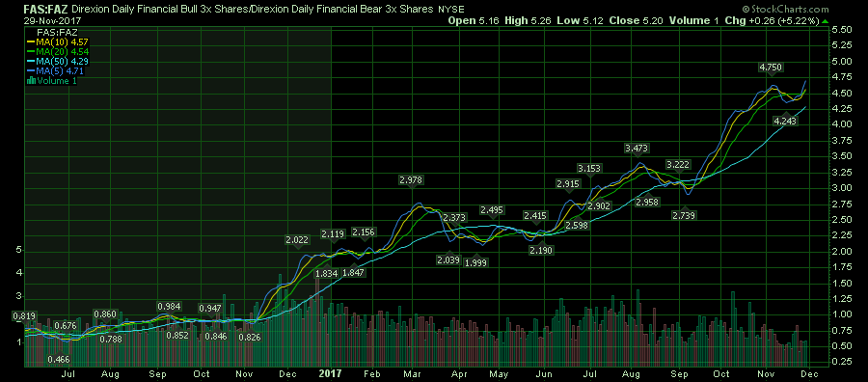Click the cyan MA(50) legend line
Image resolution: width=868 pixels, height=382 pixels.
point(32,61)
